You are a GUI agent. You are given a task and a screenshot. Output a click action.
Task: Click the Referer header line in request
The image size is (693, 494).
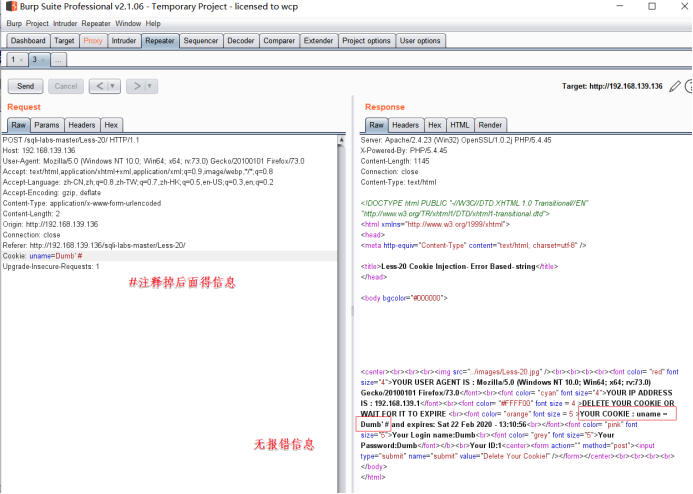(94, 245)
